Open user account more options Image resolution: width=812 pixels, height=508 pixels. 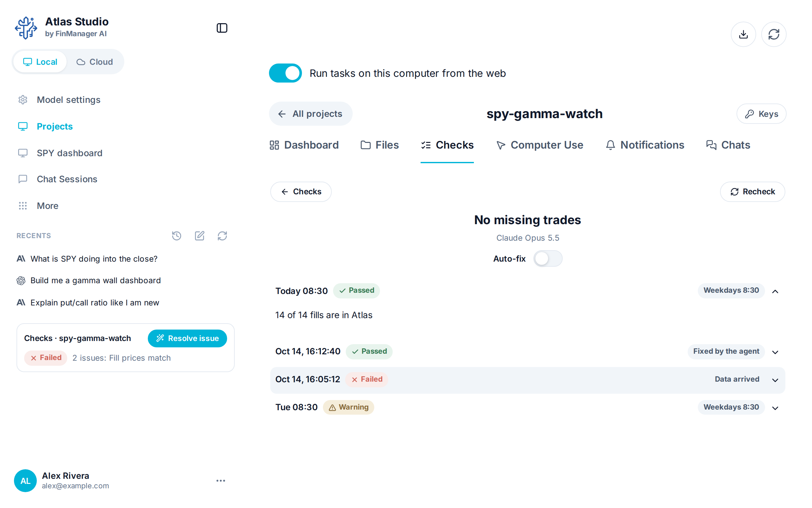[221, 481]
